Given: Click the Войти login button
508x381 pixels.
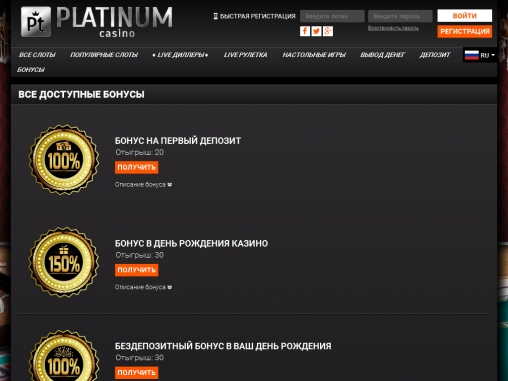Looking at the screenshot, I should [x=465, y=16].
